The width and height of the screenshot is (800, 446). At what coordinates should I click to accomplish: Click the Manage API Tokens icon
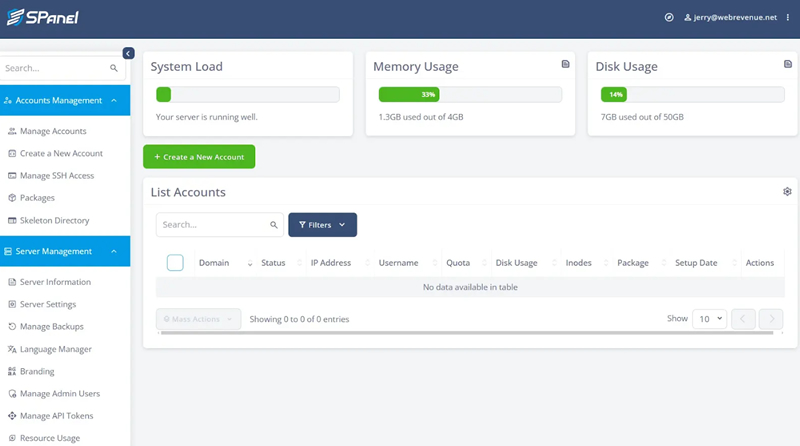tap(12, 416)
